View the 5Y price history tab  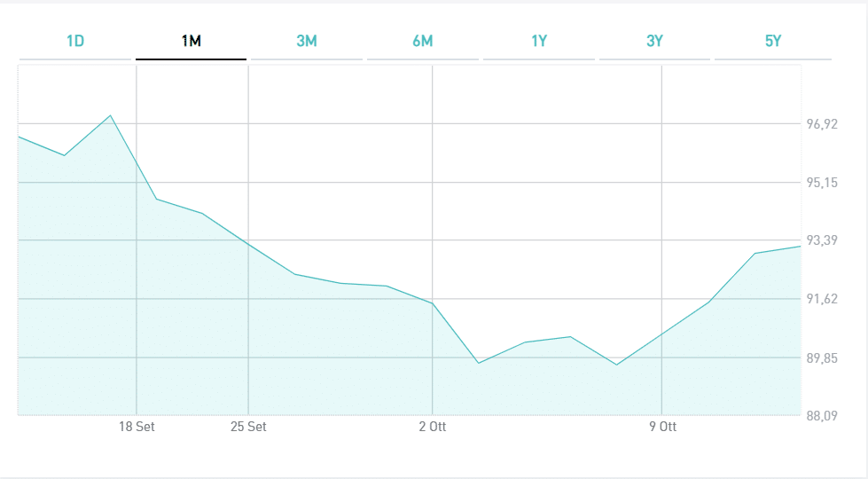(772, 42)
